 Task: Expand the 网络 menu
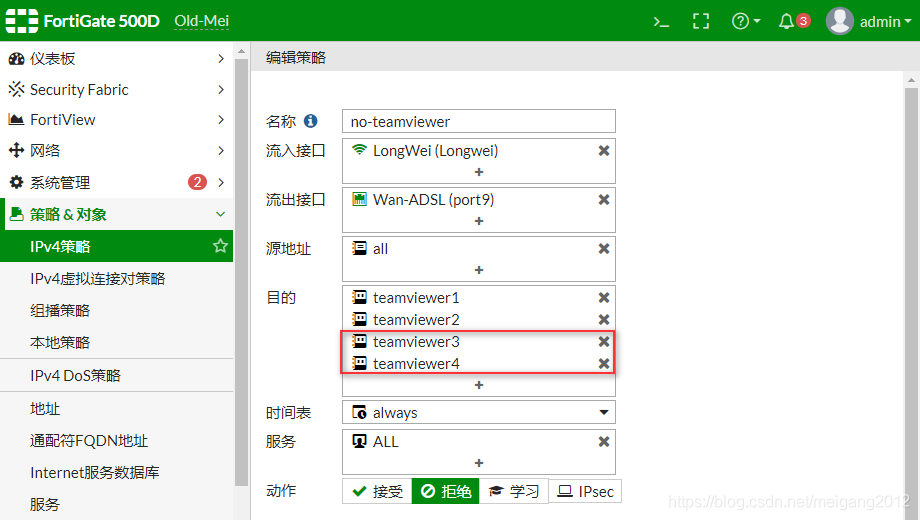click(x=116, y=151)
